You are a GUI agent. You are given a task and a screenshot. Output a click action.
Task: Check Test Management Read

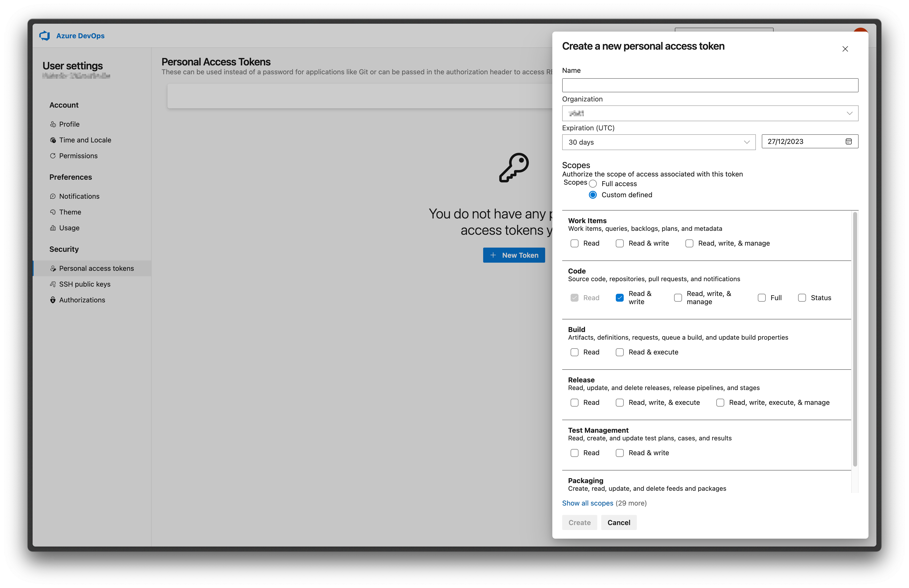[575, 453]
